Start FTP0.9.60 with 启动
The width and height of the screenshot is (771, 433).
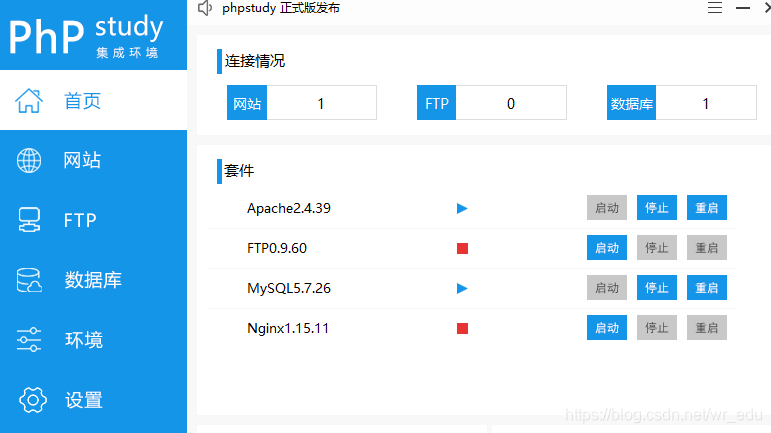[x=607, y=248]
